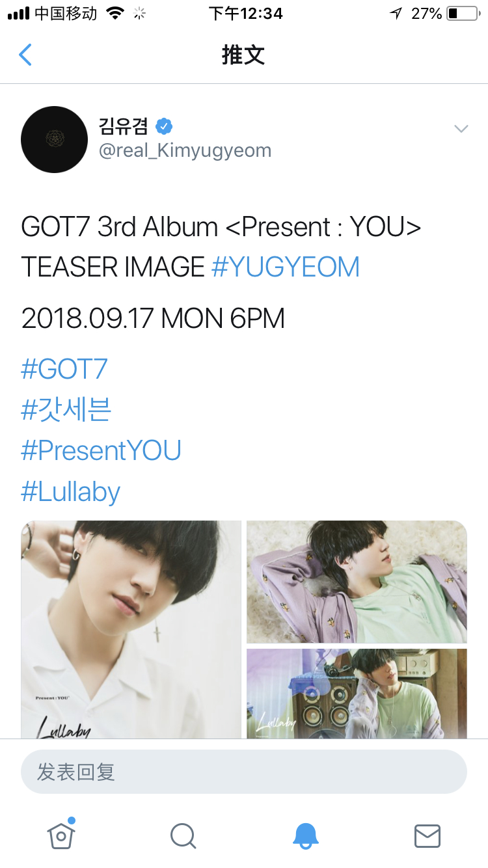
Task: Open the #Lullaby hashtag
Action: [71, 492]
